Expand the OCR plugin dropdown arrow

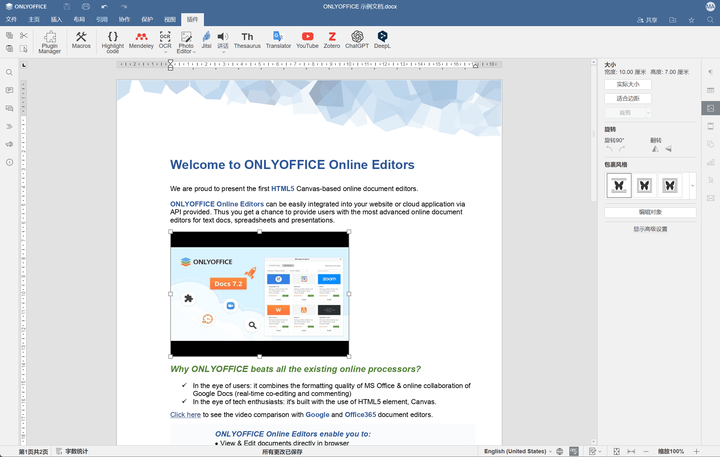[x=165, y=52]
